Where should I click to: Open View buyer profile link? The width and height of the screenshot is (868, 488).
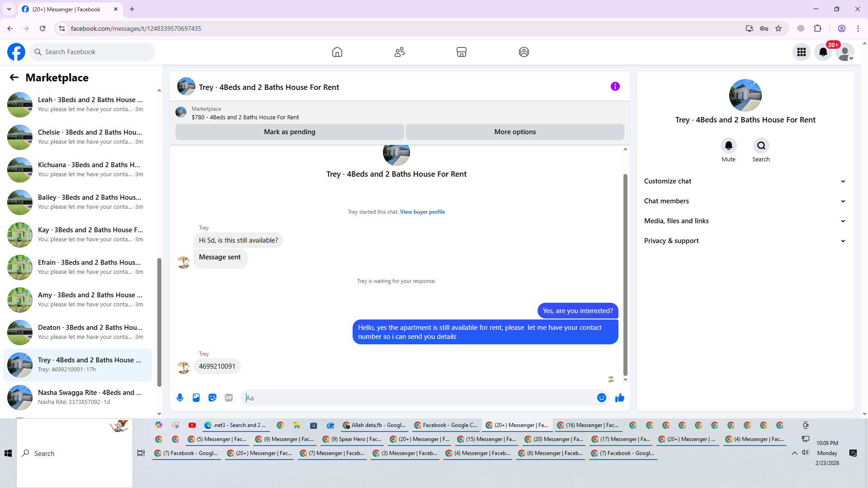[422, 212]
